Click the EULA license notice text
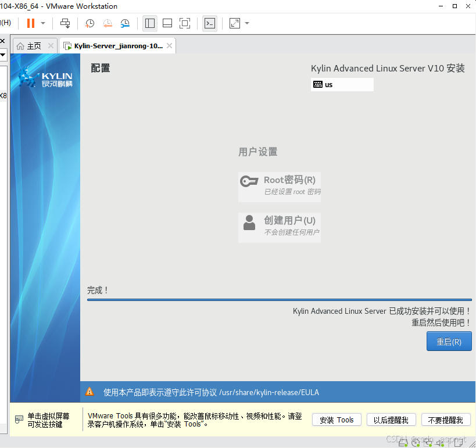Image resolution: width=476 pixels, height=448 pixels. [x=211, y=392]
